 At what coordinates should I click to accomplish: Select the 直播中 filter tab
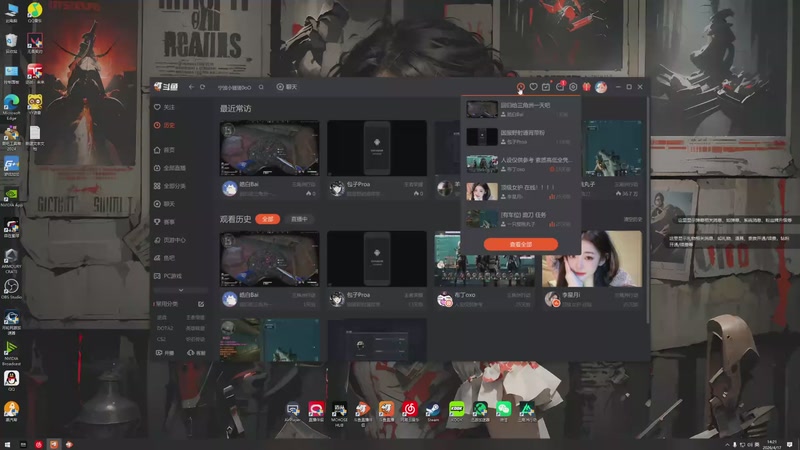click(x=299, y=219)
